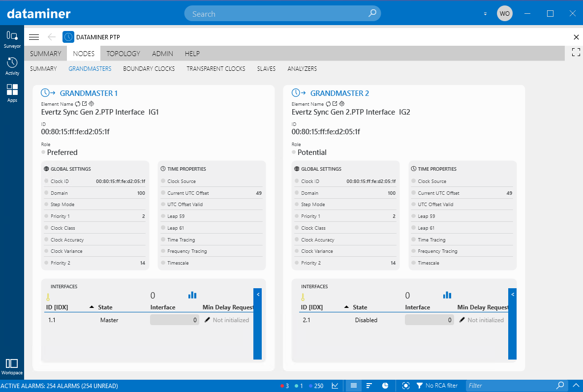Open the Grandmaster 2 element settings gear
Screen dimensions: 583x392
pyautogui.click(x=342, y=104)
